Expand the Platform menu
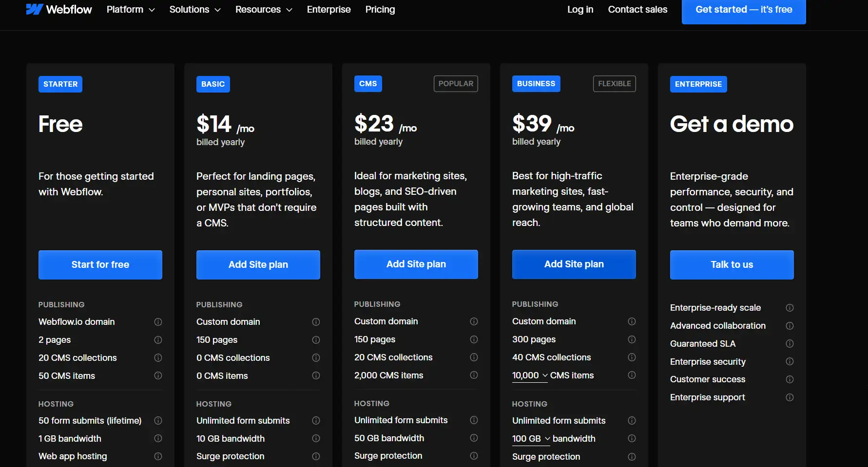Screen dimensions: 868x467 pos(131,9)
